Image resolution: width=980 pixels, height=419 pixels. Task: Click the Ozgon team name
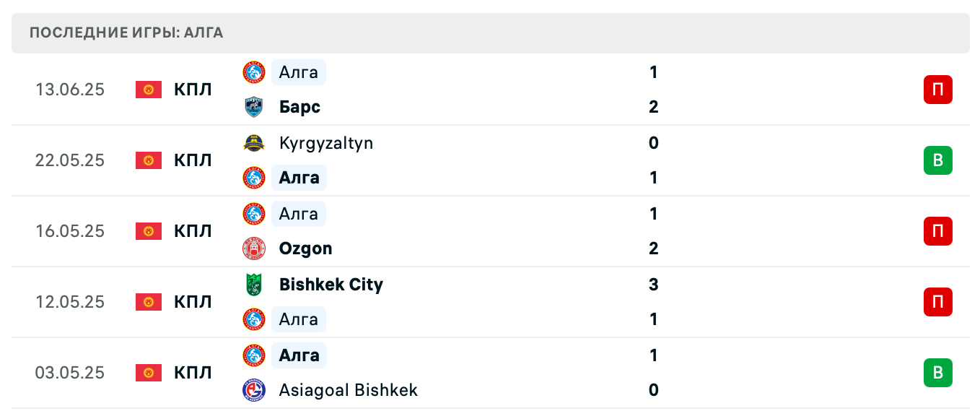305,249
